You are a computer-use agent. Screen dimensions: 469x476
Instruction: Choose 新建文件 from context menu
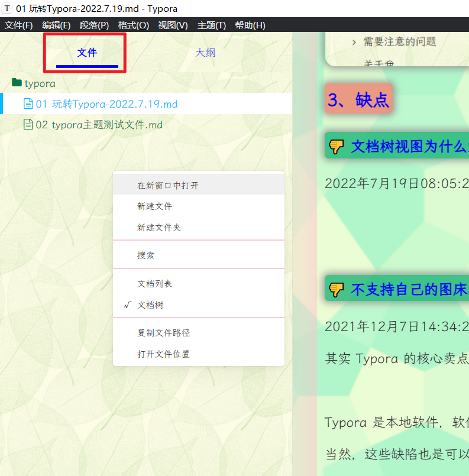pyautogui.click(x=199, y=206)
